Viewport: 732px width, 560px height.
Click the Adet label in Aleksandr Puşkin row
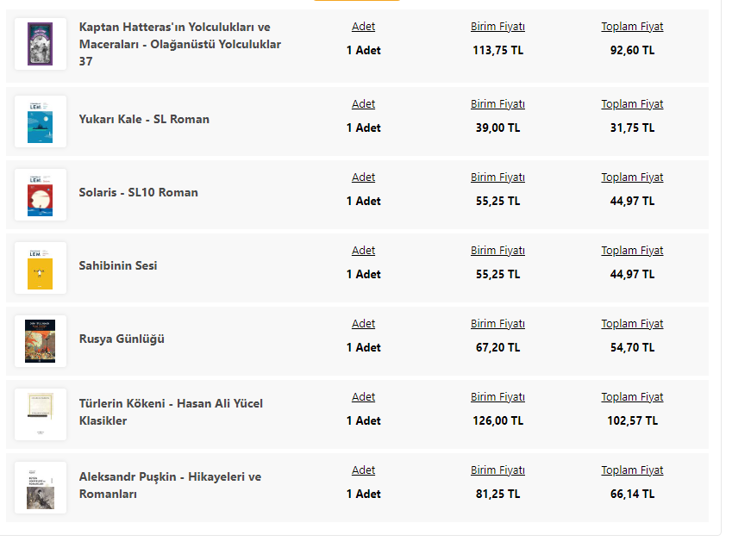(363, 470)
